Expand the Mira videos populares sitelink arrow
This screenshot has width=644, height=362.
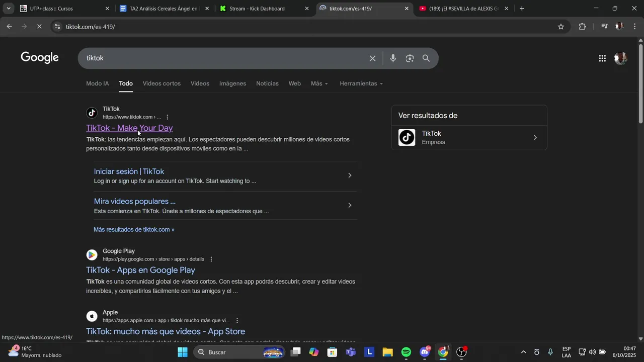point(350,205)
